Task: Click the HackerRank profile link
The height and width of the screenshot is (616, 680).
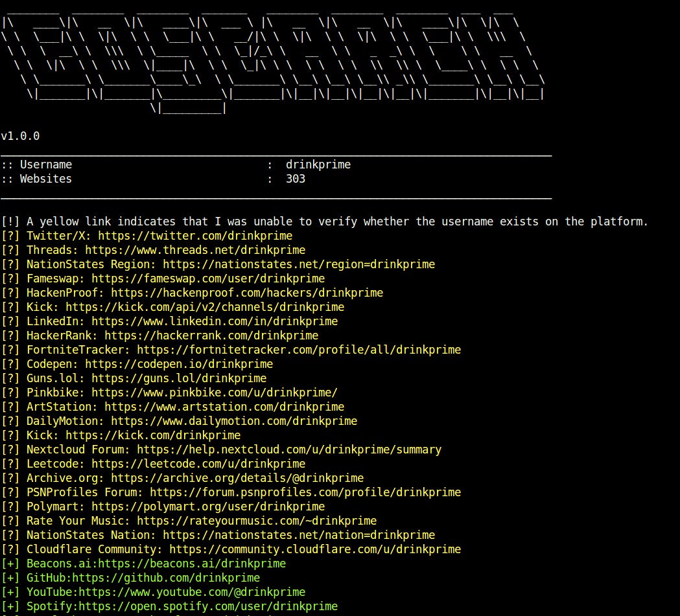Action: 211,336
